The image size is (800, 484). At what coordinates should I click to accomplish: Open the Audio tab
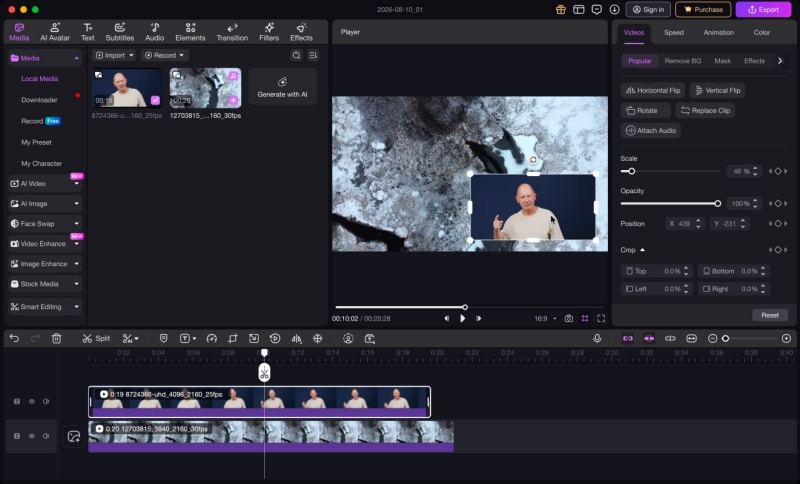tap(155, 32)
